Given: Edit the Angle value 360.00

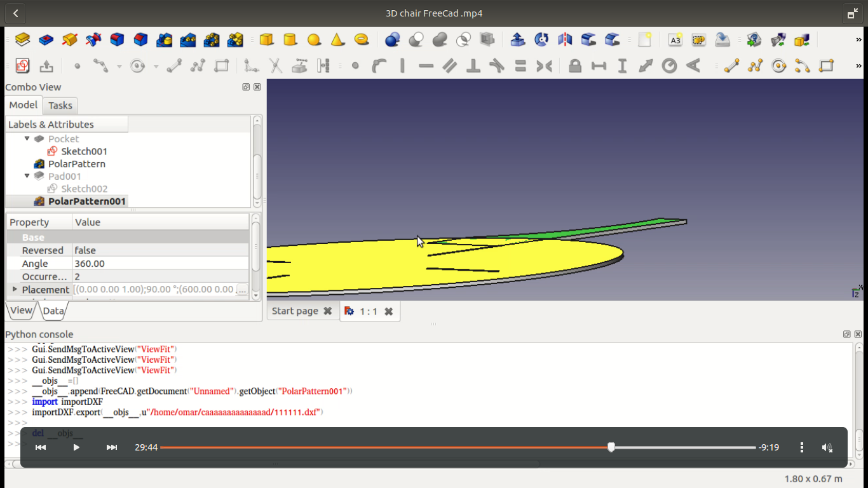Looking at the screenshot, I should (x=161, y=264).
